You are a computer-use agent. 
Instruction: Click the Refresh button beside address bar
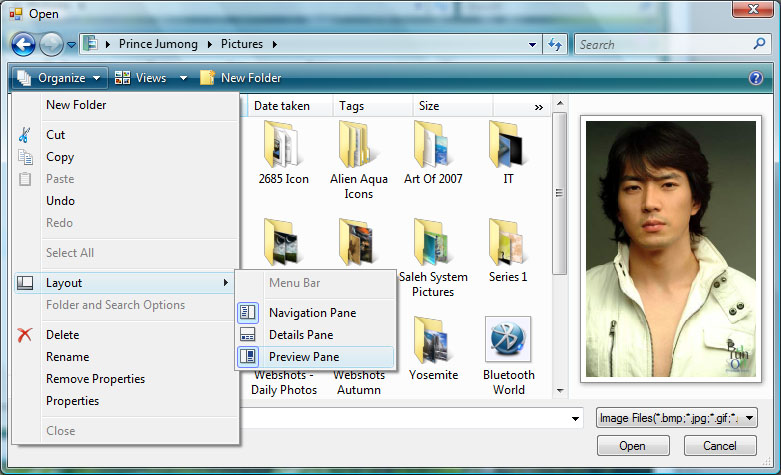(555, 44)
